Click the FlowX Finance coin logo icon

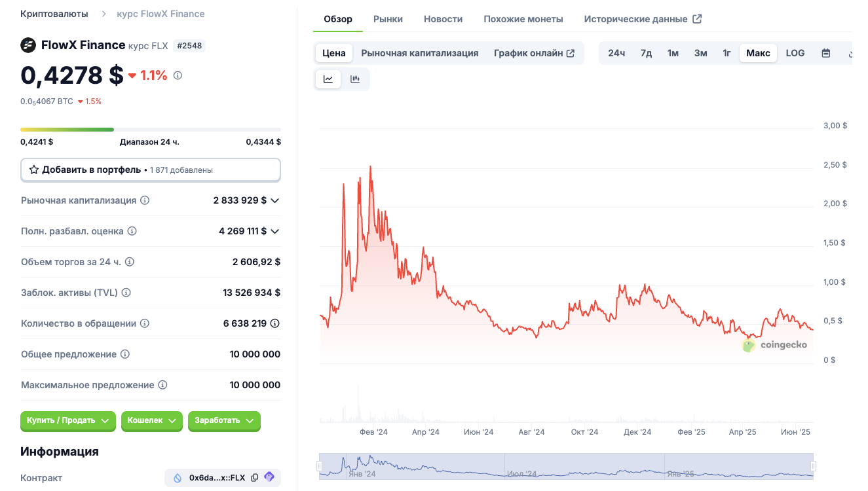[x=28, y=45]
